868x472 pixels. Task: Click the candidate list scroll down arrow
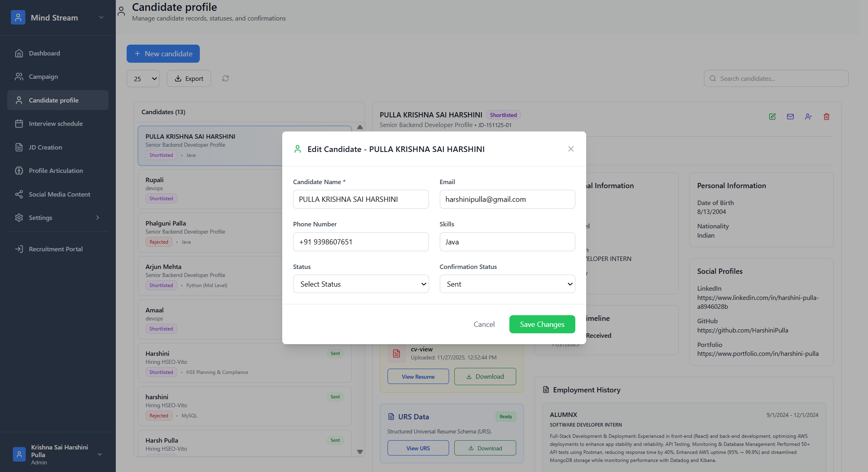coord(360,452)
